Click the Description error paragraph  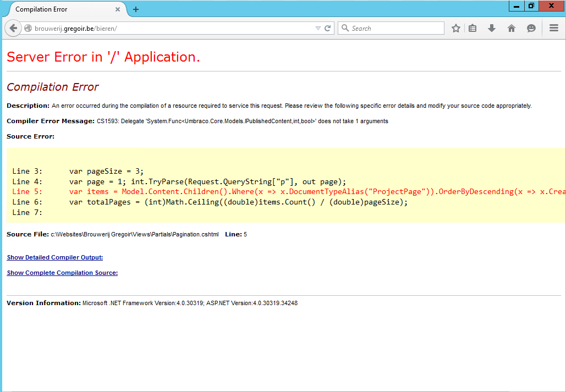269,106
